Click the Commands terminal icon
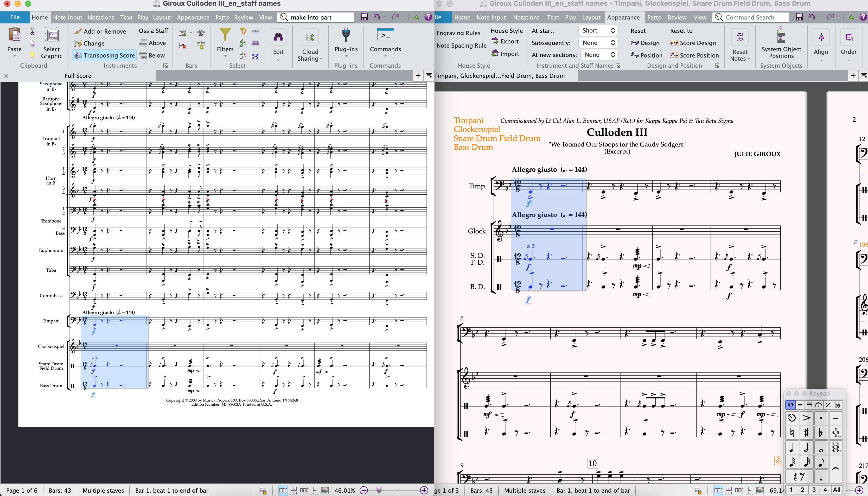 pos(385,35)
